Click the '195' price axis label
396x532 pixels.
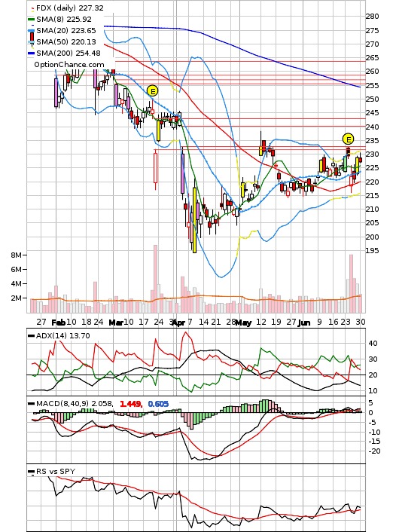click(x=372, y=251)
